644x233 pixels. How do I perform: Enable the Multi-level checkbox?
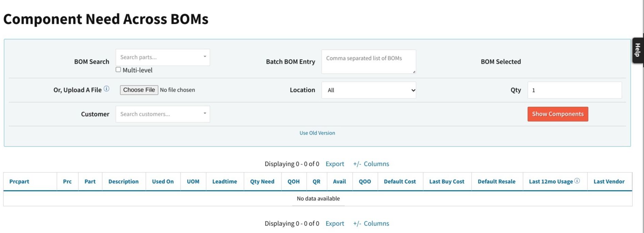pyautogui.click(x=118, y=70)
